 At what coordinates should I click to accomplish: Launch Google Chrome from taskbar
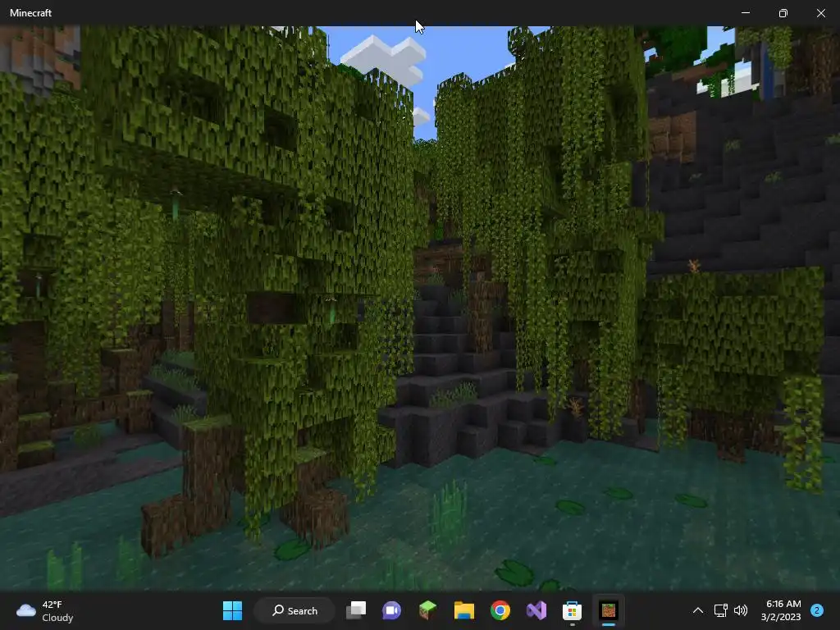500,610
